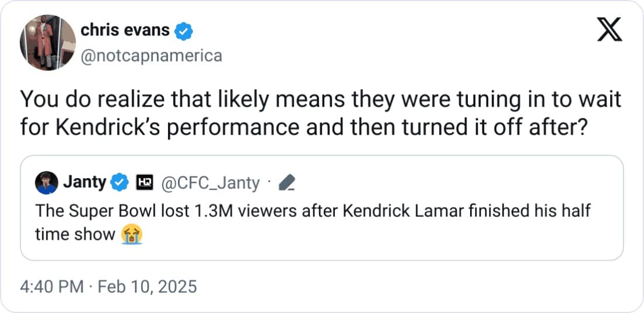Visit the @notcapnamerica handle
Viewport: 644px width, 313px height.
pyautogui.click(x=151, y=56)
